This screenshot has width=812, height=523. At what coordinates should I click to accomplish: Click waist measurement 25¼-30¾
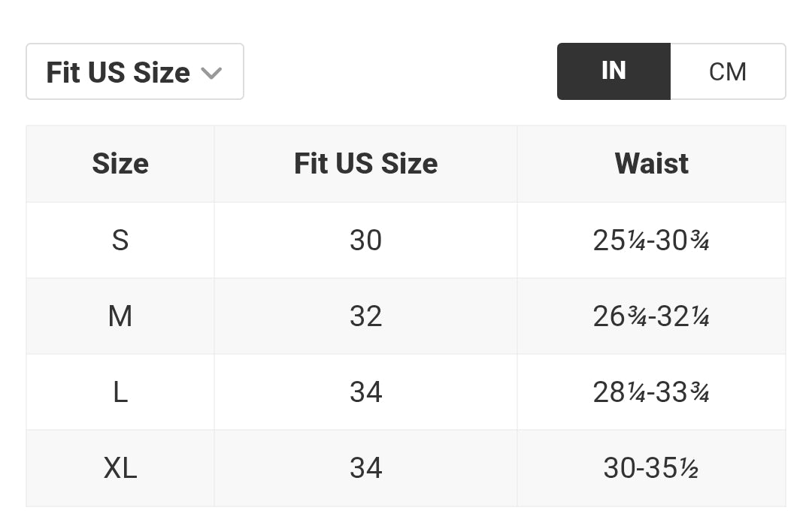651,240
